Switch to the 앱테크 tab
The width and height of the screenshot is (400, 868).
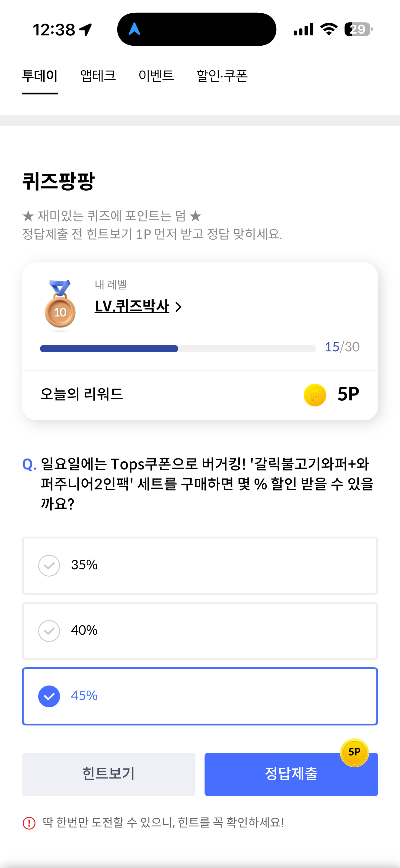coord(98,76)
